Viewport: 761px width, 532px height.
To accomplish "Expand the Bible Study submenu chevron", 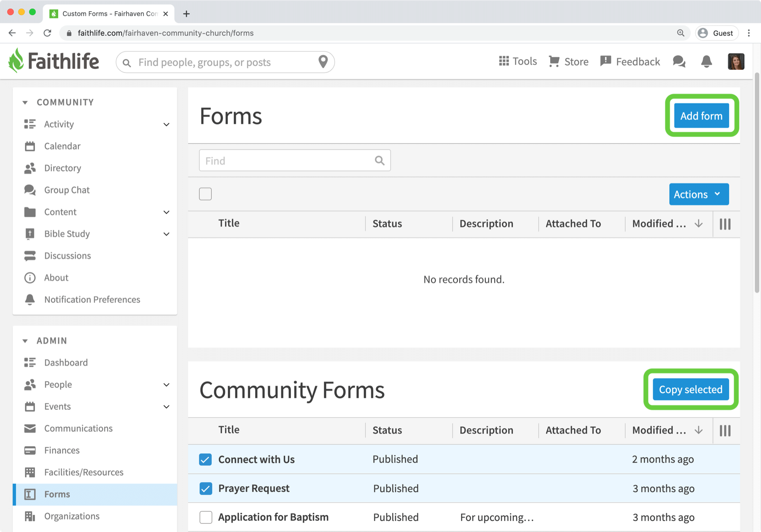I will (166, 234).
